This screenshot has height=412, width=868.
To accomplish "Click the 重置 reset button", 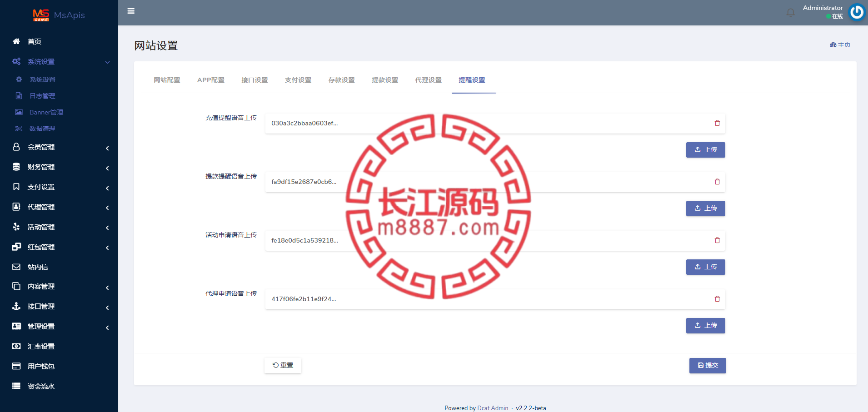I will tap(283, 365).
